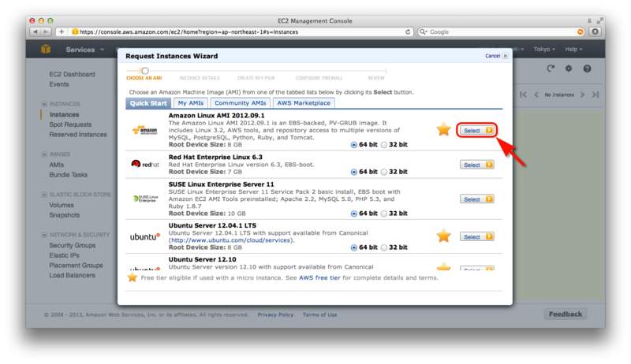Select 64 bit for Red Hat Enterprise Linux
The width and height of the screenshot is (631, 364).
(x=353, y=172)
